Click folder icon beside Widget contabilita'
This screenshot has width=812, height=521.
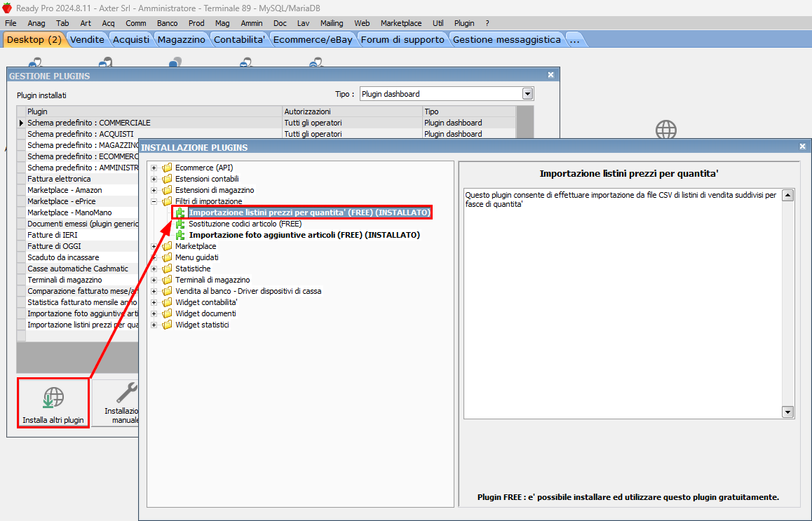pos(167,302)
